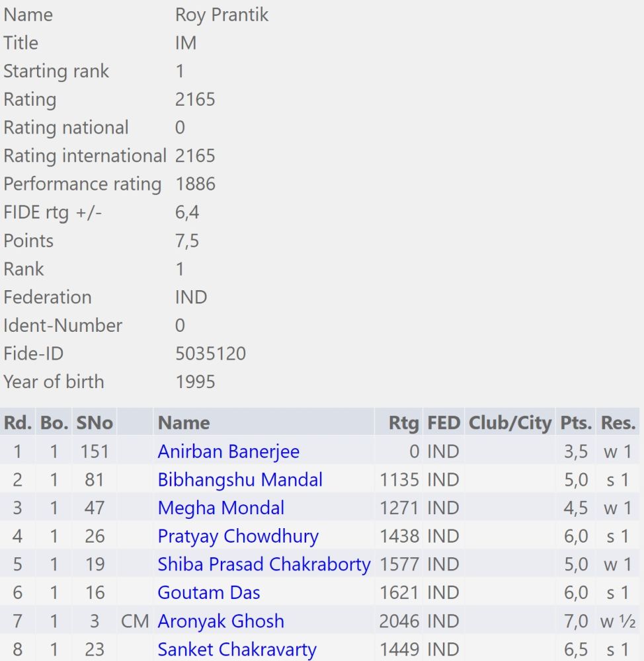Click the Res. column header
The width and height of the screenshot is (644, 661).
618,423
